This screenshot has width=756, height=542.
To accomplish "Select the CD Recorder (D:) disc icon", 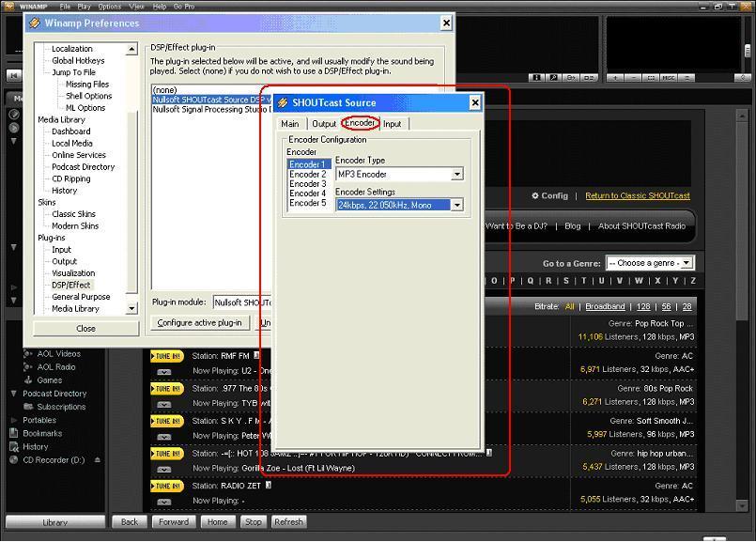I will click(x=13, y=460).
